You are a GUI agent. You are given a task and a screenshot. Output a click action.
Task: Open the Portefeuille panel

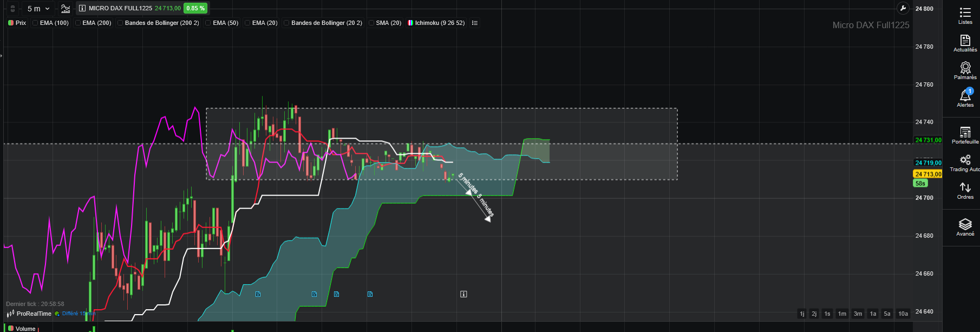pos(965,135)
